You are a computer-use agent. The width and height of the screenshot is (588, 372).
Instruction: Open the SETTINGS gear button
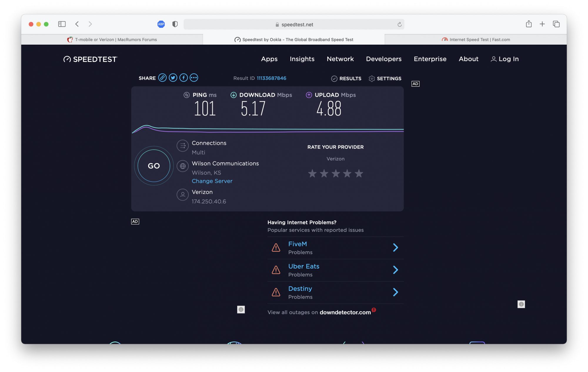pos(385,78)
